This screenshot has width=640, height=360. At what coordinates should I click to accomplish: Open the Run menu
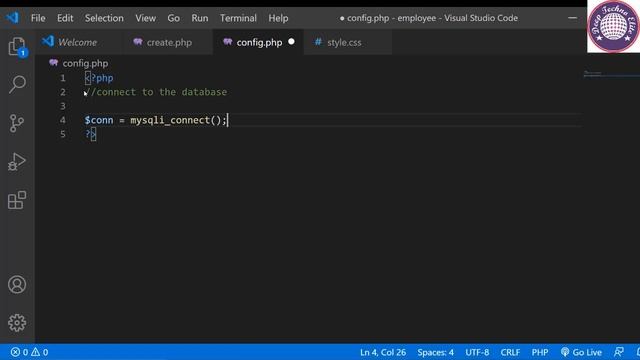click(200, 18)
